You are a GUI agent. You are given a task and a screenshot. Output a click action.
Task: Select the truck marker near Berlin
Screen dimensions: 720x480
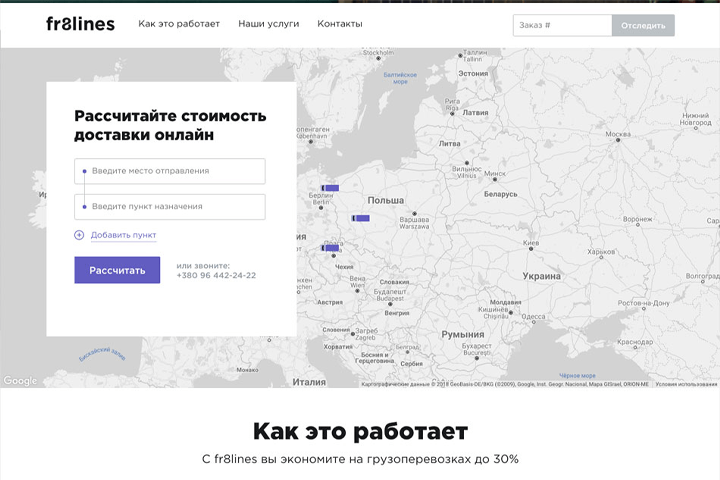330,188
